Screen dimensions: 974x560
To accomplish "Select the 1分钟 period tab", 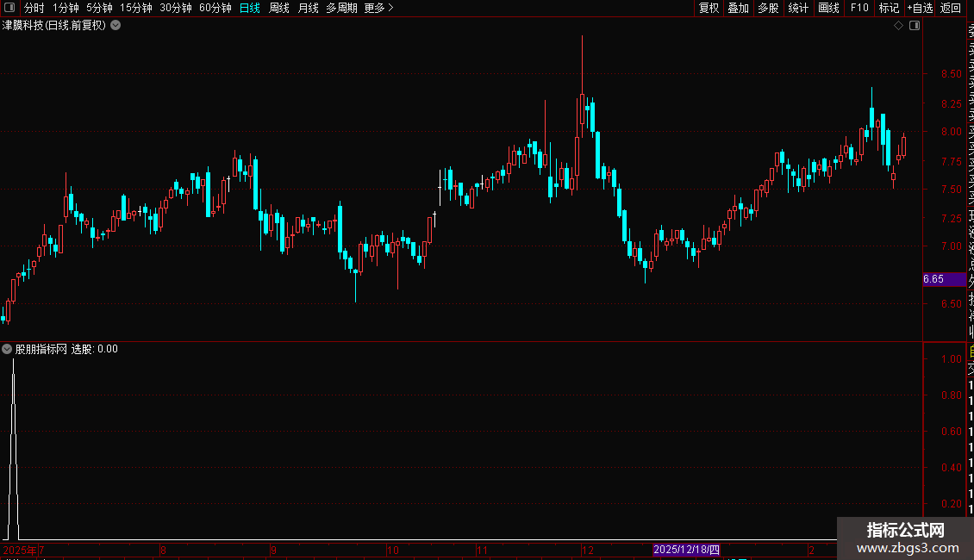I will coord(66,8).
